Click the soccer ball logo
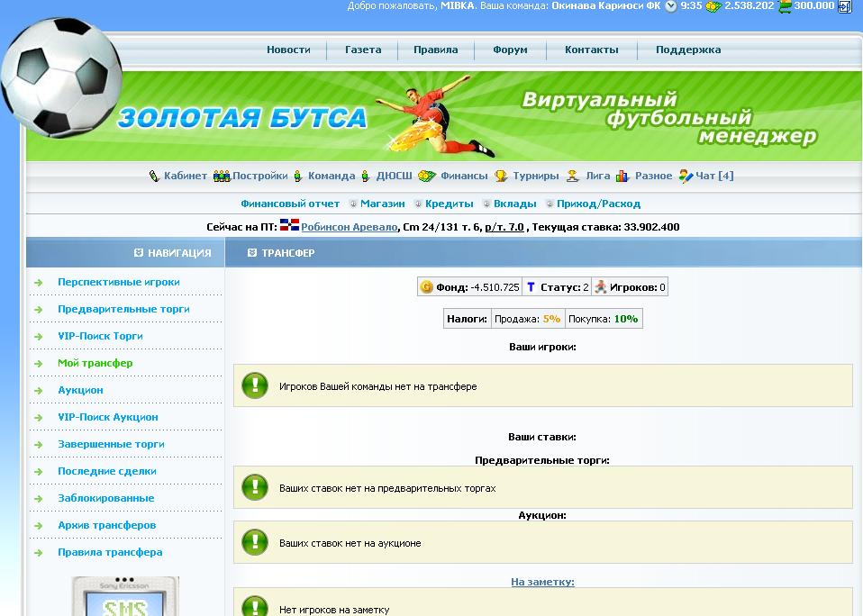This screenshot has height=616, width=863. tap(61, 76)
